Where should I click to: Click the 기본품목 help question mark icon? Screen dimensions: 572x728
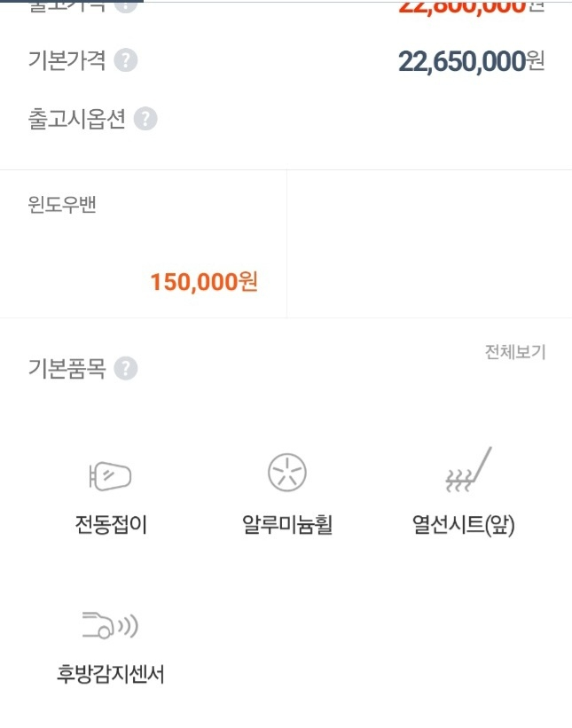126,369
